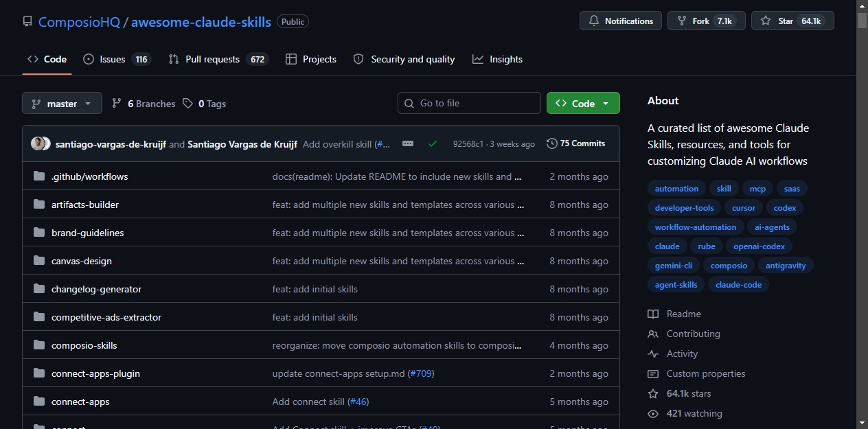
Task: View the Insights tab
Action: [497, 59]
